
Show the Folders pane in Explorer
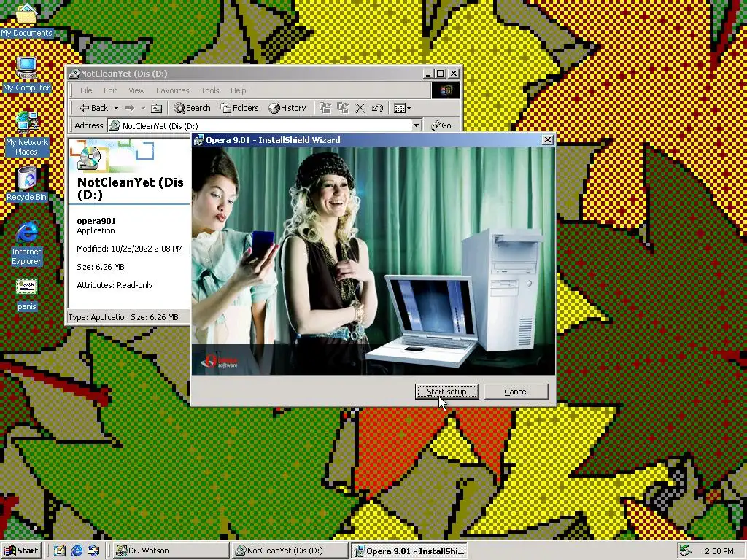point(239,108)
